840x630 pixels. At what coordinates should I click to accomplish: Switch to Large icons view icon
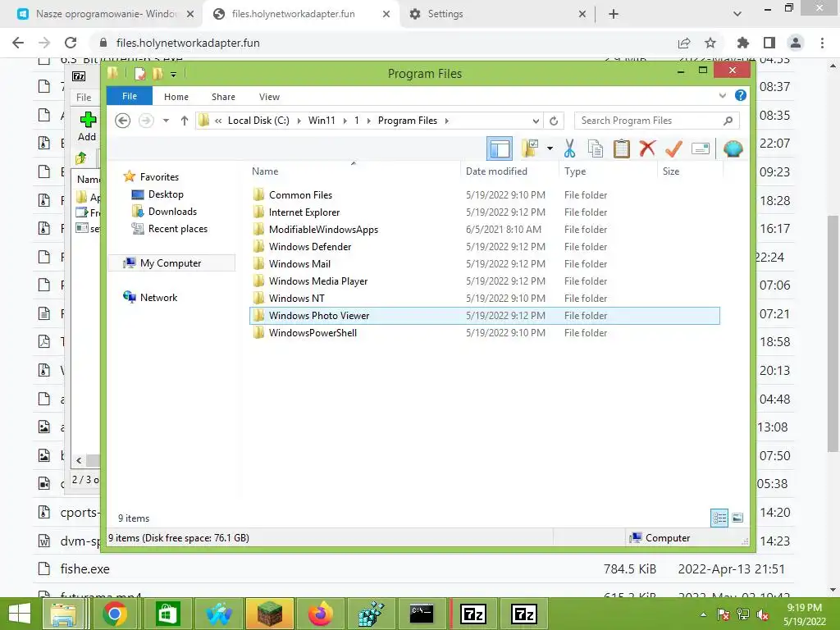tap(737, 518)
